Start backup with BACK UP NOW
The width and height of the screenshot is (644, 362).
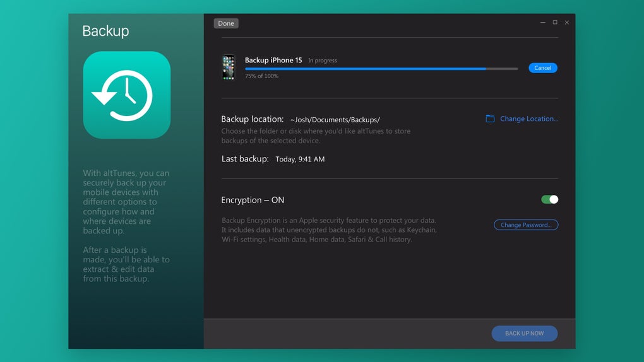click(x=525, y=333)
